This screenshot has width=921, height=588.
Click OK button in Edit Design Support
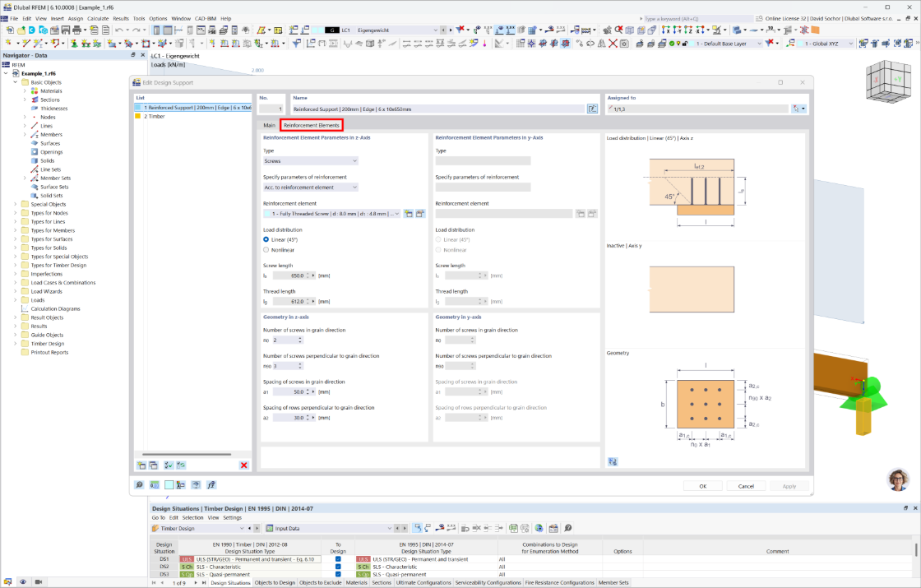click(x=702, y=486)
